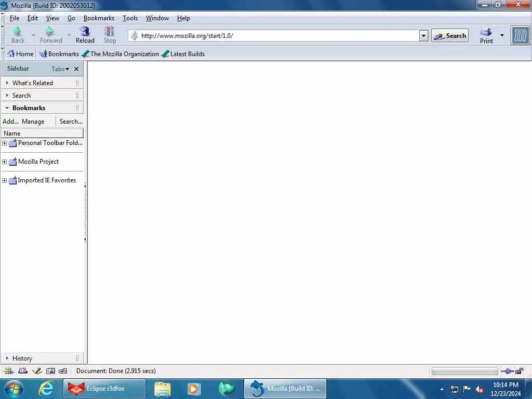The width and height of the screenshot is (532, 399).
Task: Click the URL bar page proxy icon
Action: (x=135, y=36)
